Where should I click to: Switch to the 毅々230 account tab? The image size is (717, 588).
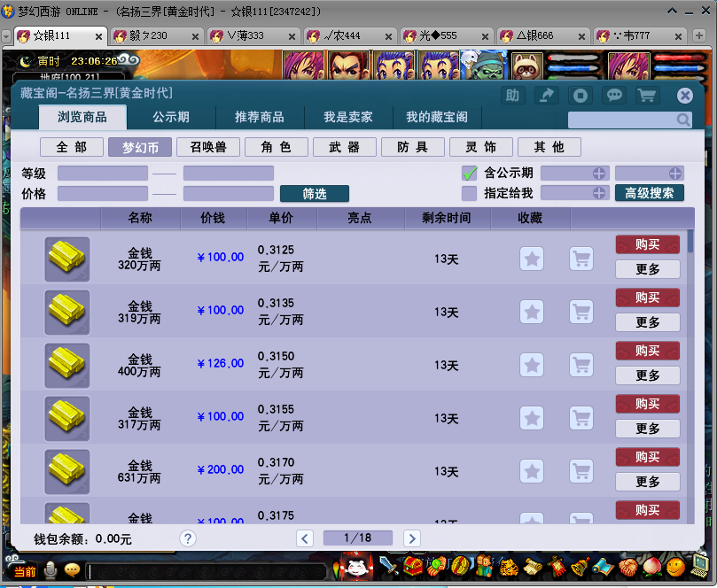tap(156, 35)
